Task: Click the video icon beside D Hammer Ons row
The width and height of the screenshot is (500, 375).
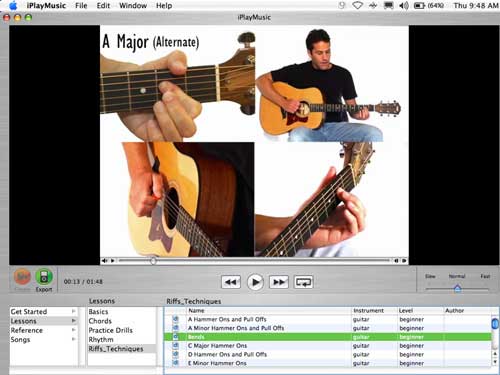Action: point(175,354)
